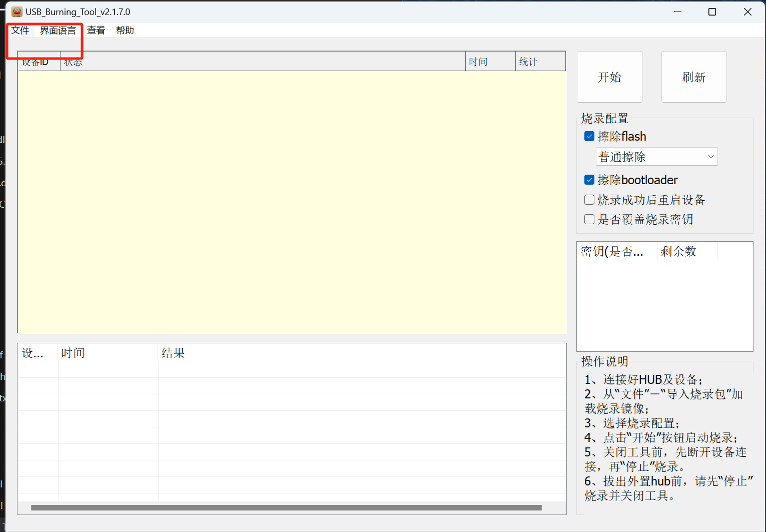
Task: Open the 查看 menu
Action: click(x=96, y=31)
